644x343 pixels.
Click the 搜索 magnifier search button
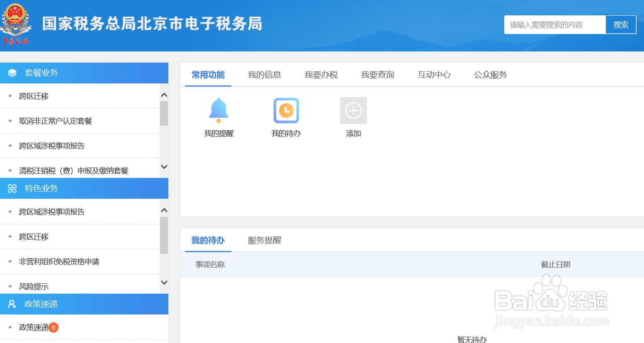click(x=620, y=24)
